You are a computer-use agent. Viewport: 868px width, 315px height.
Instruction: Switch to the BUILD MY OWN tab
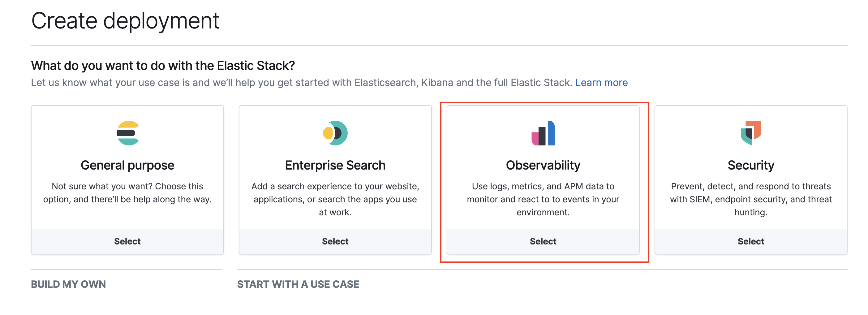[68, 284]
